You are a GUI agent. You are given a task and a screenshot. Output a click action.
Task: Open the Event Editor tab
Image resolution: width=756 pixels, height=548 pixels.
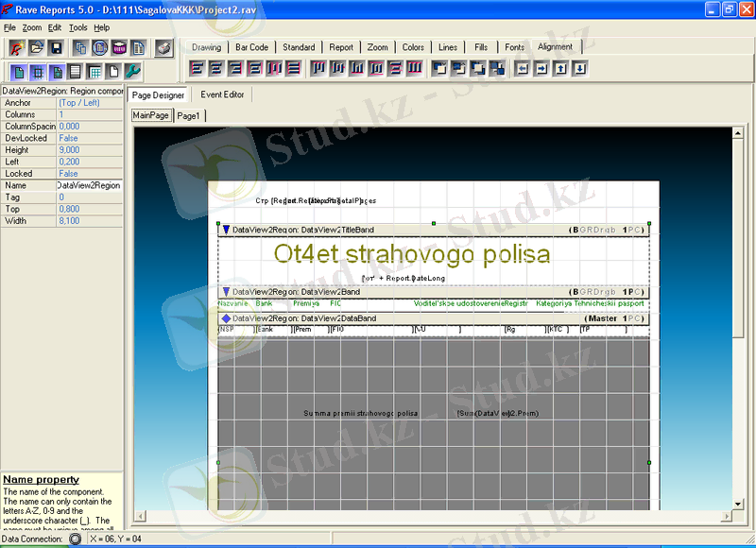pos(222,94)
